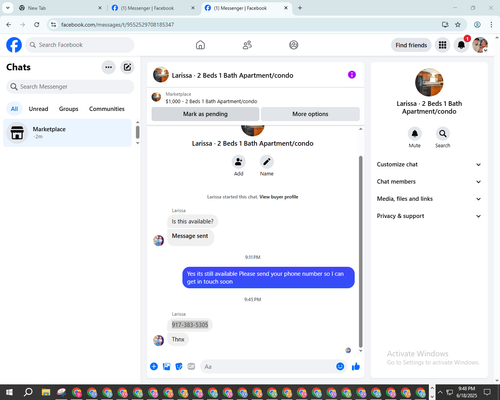
Task: Click the Search Facebook field
Action: (x=80, y=45)
